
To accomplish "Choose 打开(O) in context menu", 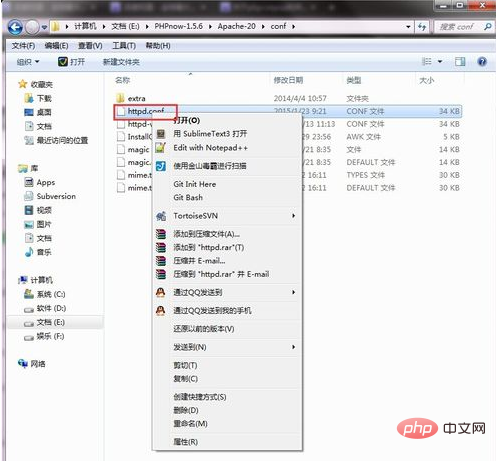I will (187, 120).
